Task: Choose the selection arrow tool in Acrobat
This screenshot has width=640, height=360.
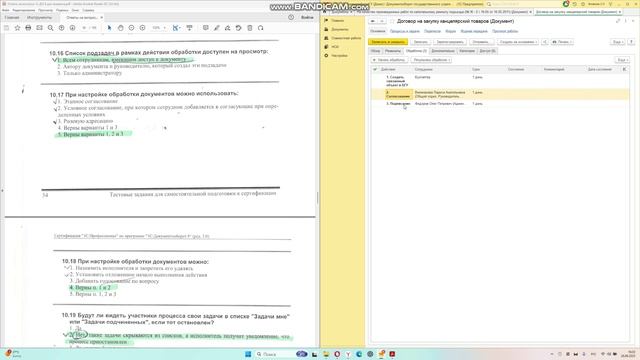Action: click(x=109, y=28)
